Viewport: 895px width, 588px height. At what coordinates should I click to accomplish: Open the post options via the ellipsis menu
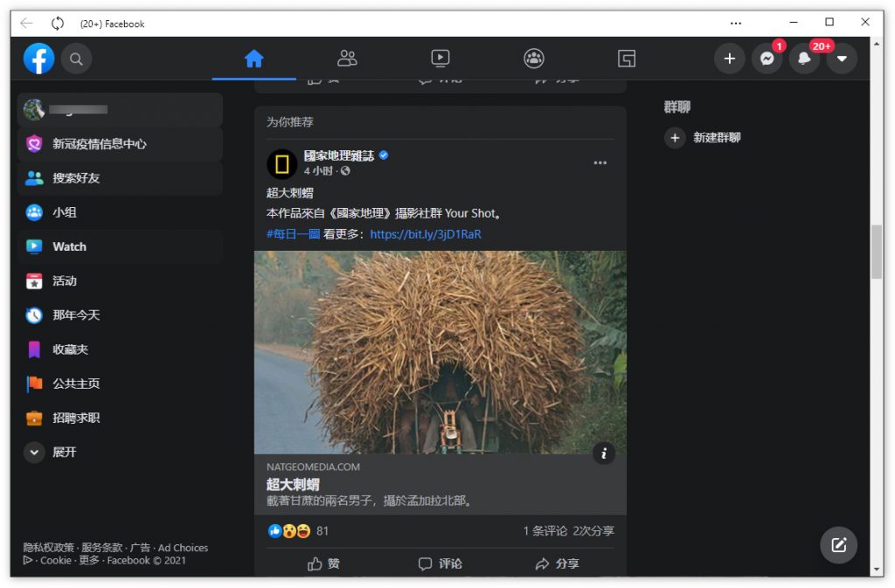tap(600, 163)
